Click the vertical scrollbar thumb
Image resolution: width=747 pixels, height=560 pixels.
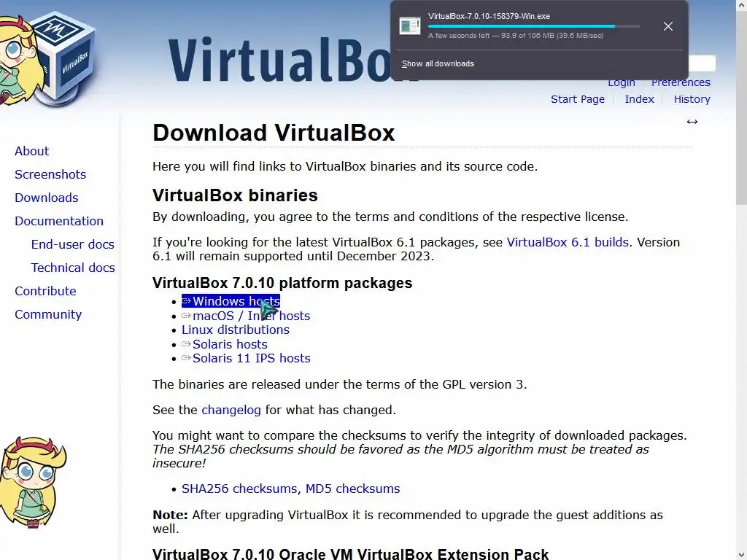click(741, 107)
